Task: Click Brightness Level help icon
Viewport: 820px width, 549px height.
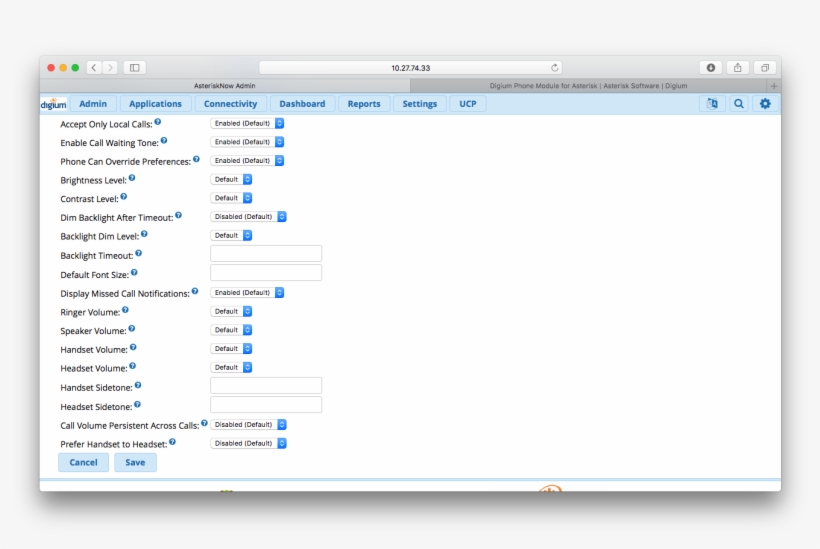Action: click(x=132, y=178)
